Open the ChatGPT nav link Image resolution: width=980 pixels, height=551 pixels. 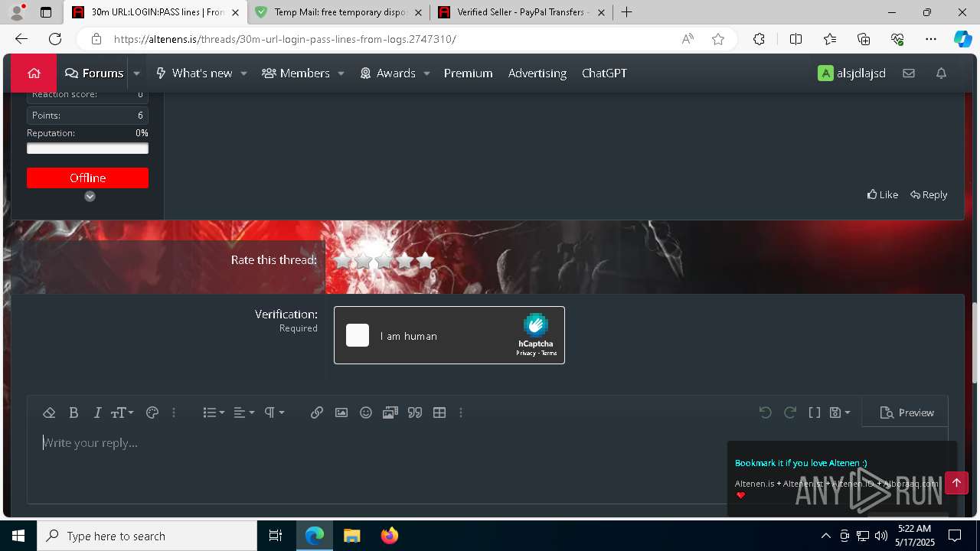click(604, 73)
